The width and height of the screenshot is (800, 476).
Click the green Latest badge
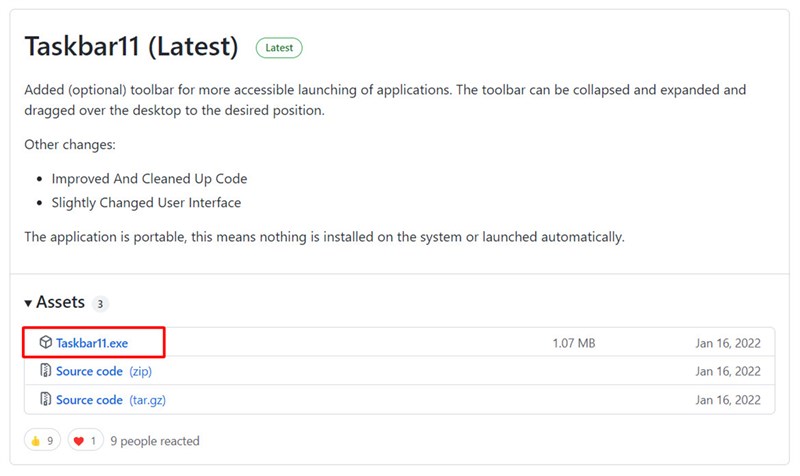(x=279, y=47)
